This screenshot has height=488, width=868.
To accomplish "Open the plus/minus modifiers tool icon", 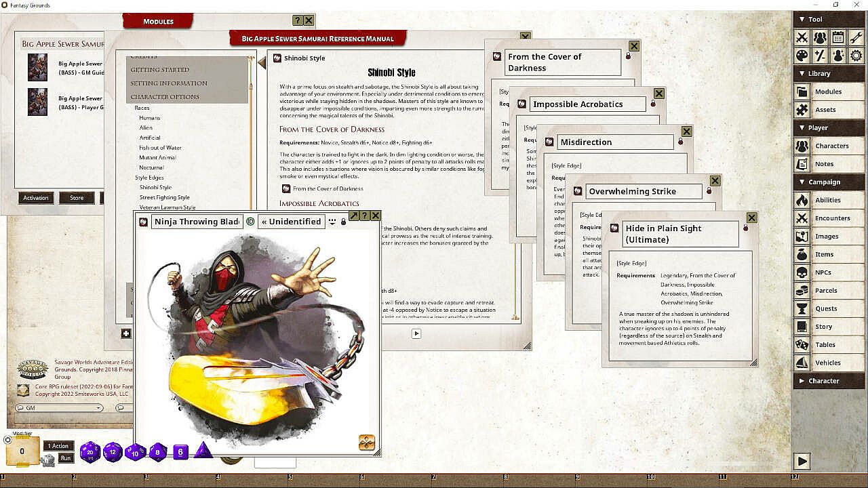I will (820, 56).
